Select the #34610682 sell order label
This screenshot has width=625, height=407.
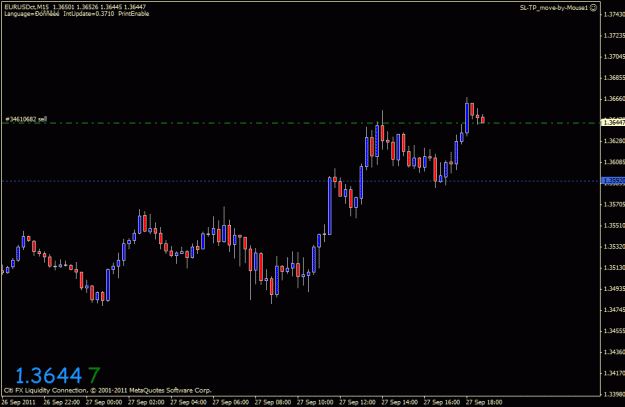26,119
